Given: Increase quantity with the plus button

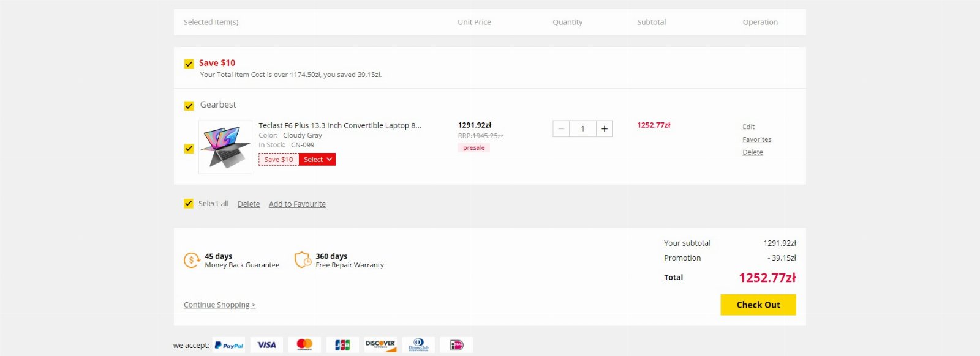Looking at the screenshot, I should (605, 128).
